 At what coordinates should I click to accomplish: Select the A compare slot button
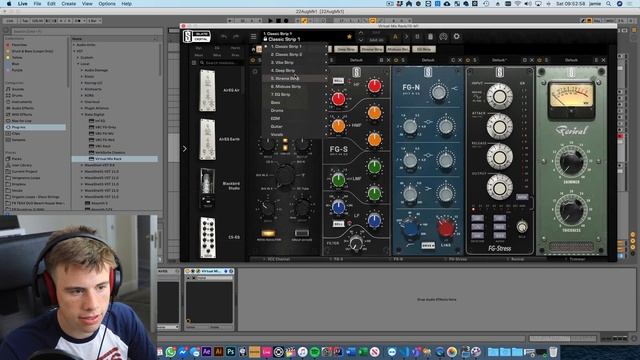coord(395,37)
